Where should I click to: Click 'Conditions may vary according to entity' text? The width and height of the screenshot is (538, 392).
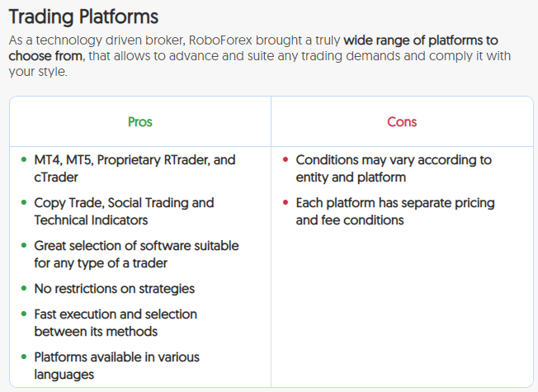coord(393,168)
